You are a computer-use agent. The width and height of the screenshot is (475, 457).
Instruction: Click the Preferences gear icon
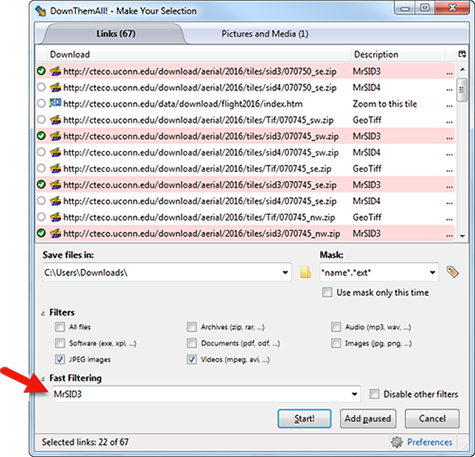click(397, 442)
